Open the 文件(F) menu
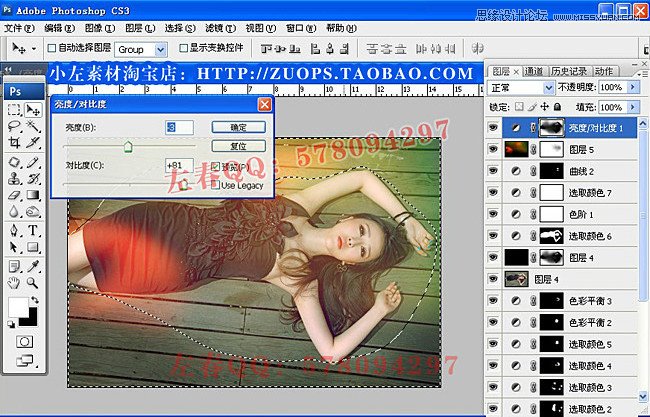Screen dimensions: 650x417 click(19, 28)
